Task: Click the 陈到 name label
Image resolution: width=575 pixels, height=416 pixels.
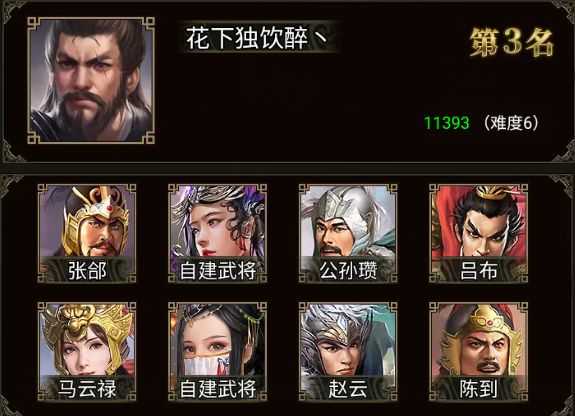Action: (x=479, y=389)
